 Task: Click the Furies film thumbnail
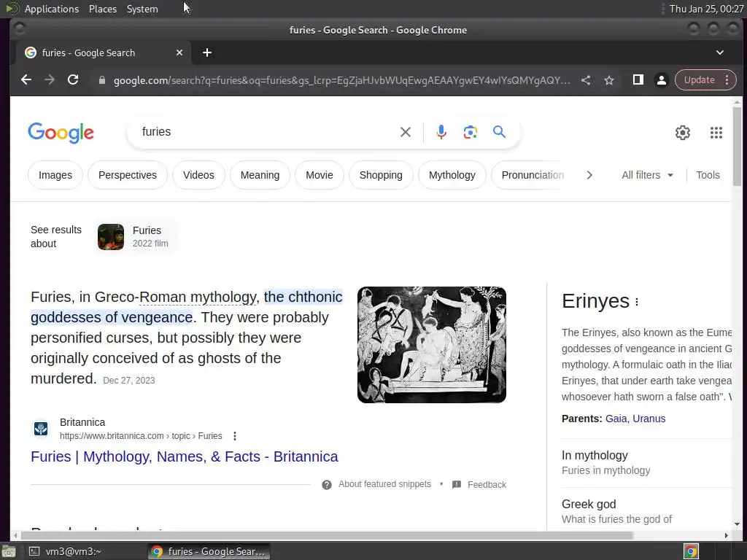(111, 237)
